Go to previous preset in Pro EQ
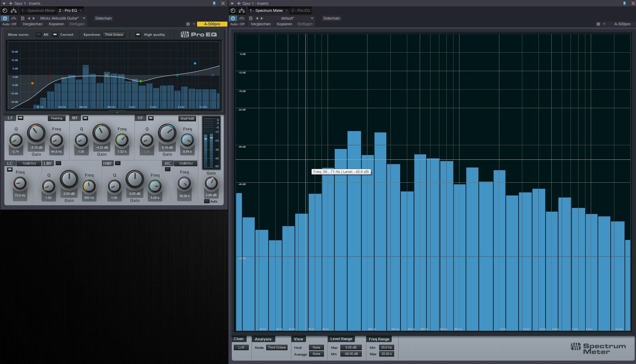 (29, 18)
